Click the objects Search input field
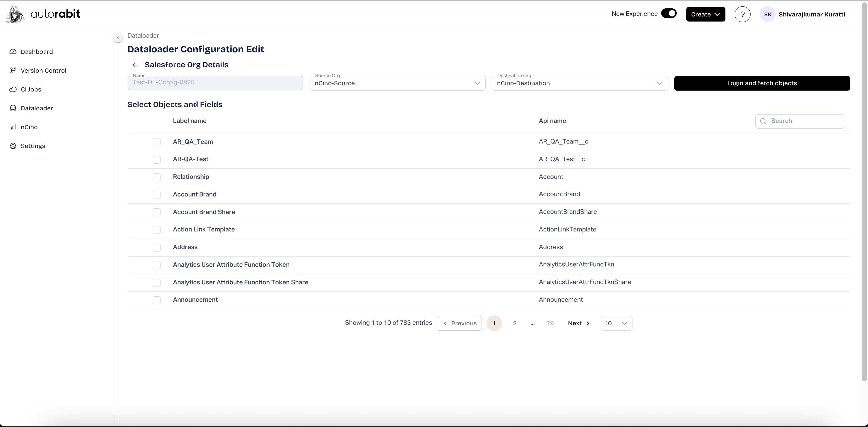The height and width of the screenshot is (427, 868). point(804,121)
